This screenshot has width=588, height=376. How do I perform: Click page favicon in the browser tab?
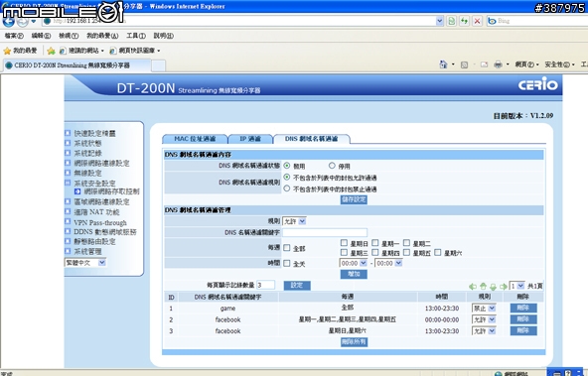[9, 65]
